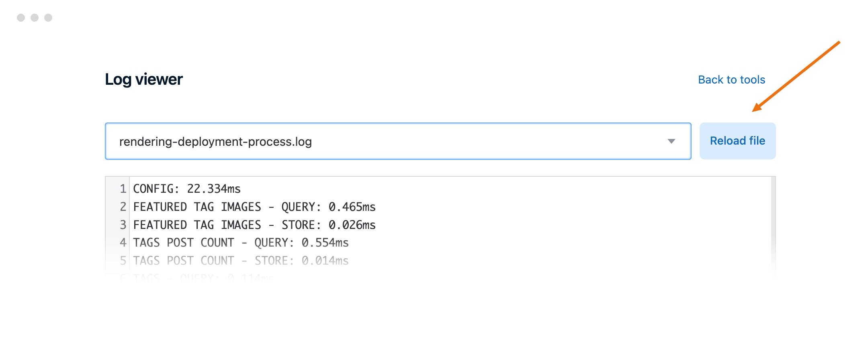The image size is (868, 347).
Task: Click the middle window control dot
Action: (x=34, y=18)
